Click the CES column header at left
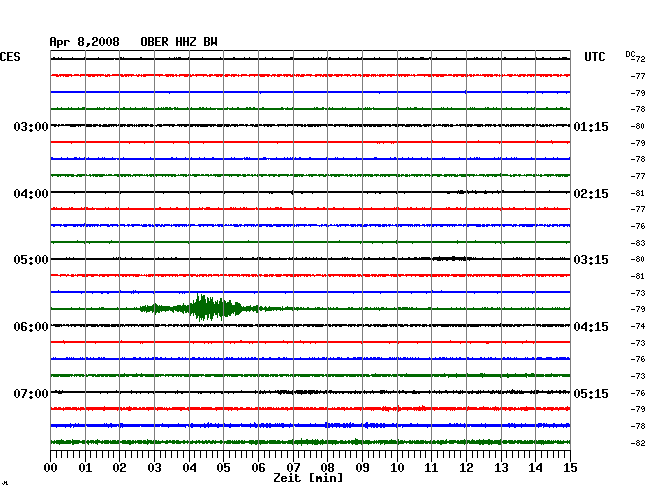This screenshot has height=494, width=650. (x=10, y=57)
